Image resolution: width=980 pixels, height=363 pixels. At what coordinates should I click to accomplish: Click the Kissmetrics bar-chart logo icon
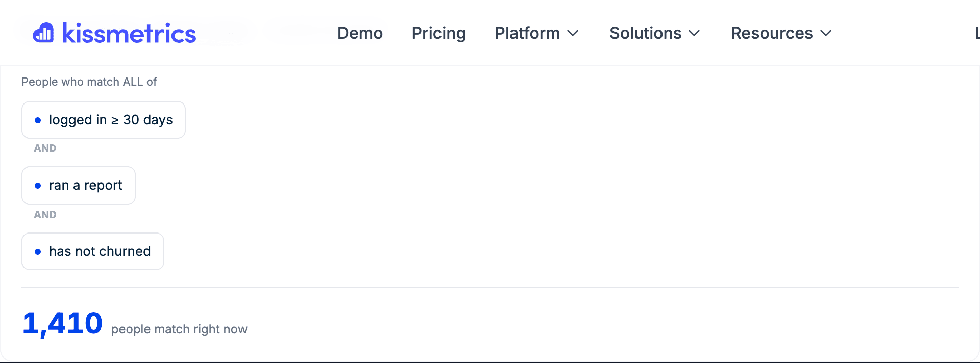tap(43, 33)
